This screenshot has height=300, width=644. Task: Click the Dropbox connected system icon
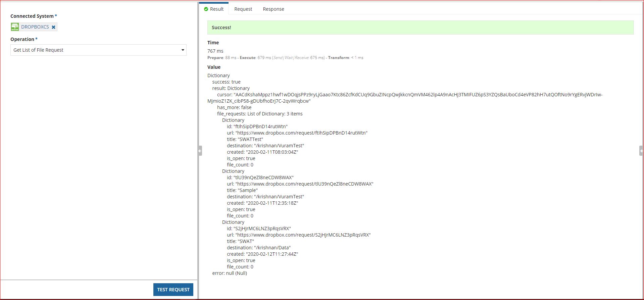15,27
